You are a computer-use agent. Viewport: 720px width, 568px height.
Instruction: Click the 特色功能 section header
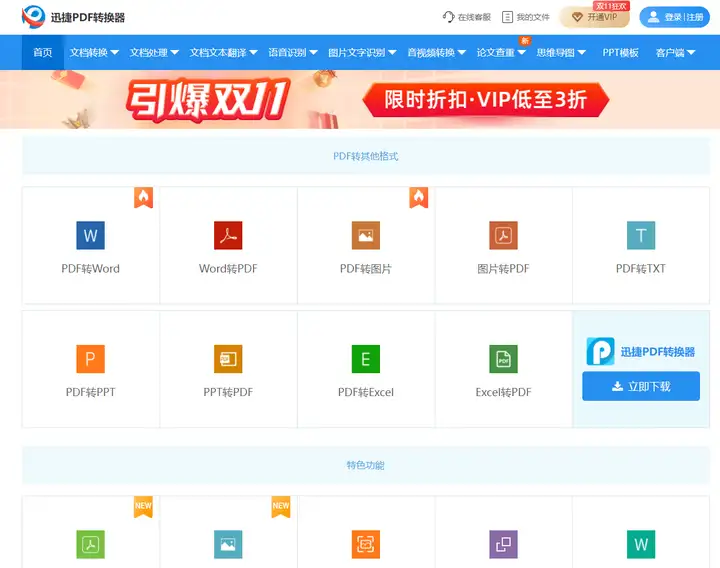pyautogui.click(x=366, y=465)
